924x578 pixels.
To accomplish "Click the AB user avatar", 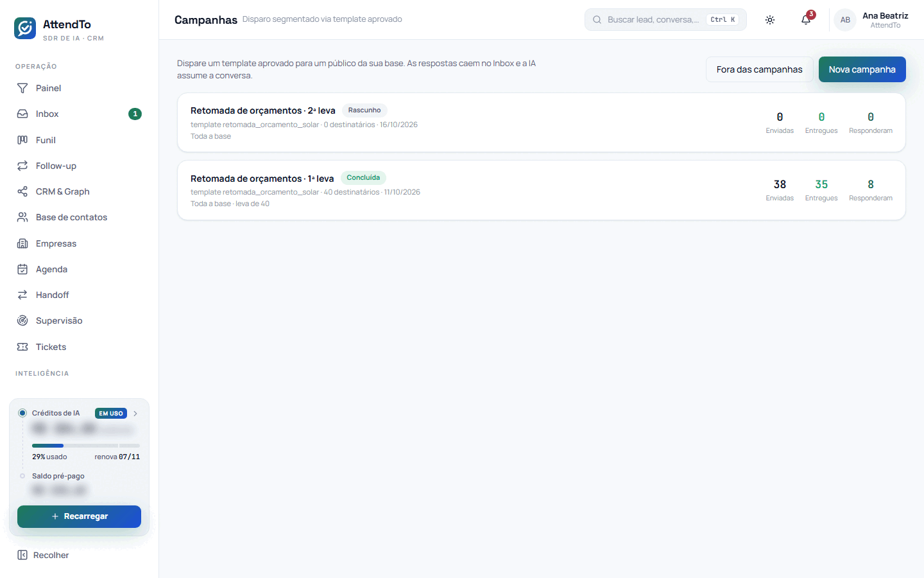I will click(x=845, y=20).
